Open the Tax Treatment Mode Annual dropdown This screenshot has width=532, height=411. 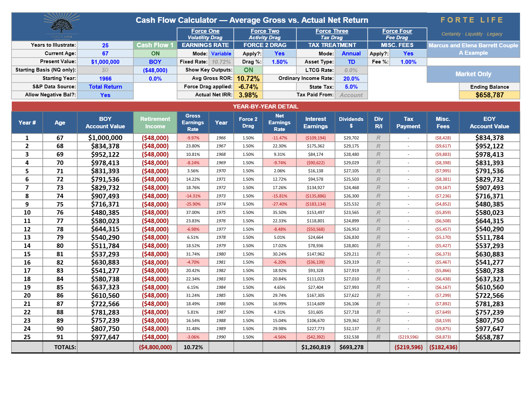coord(351,53)
